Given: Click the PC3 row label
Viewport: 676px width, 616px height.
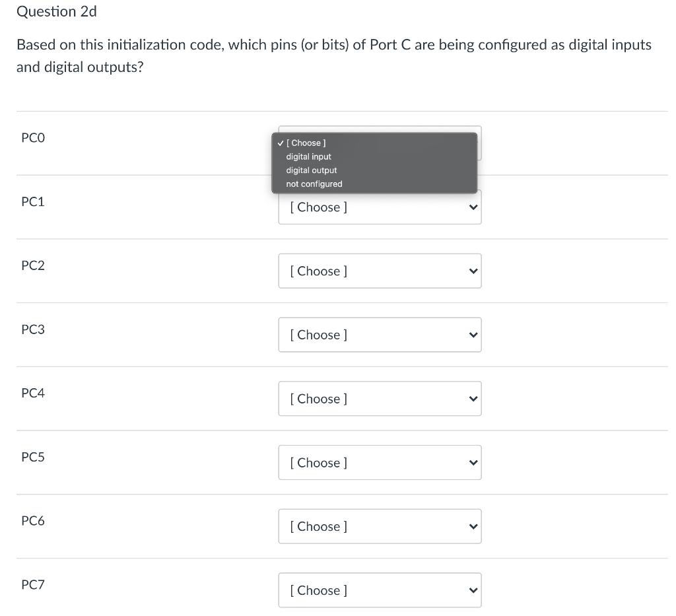Looking at the screenshot, I should [33, 329].
